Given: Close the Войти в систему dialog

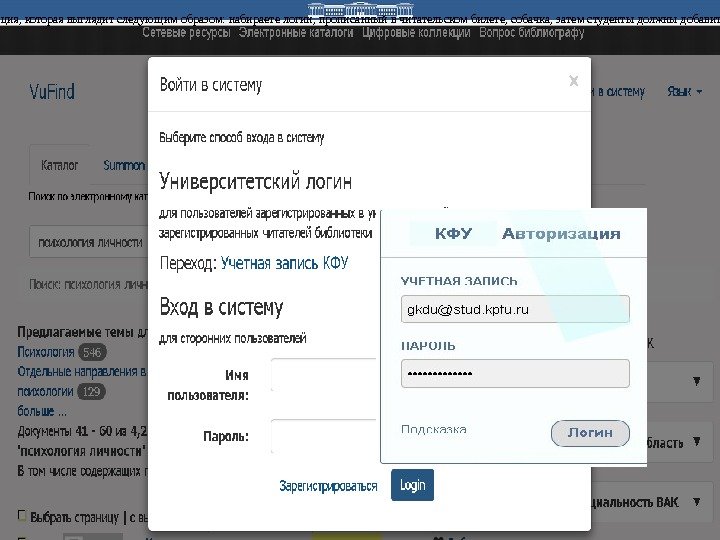Looking at the screenshot, I should 573,81.
